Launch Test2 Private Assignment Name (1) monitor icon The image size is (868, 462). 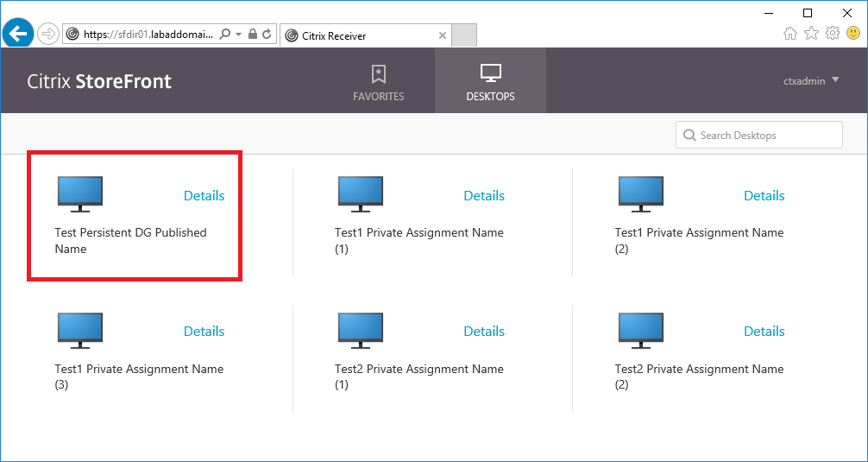tap(360, 330)
